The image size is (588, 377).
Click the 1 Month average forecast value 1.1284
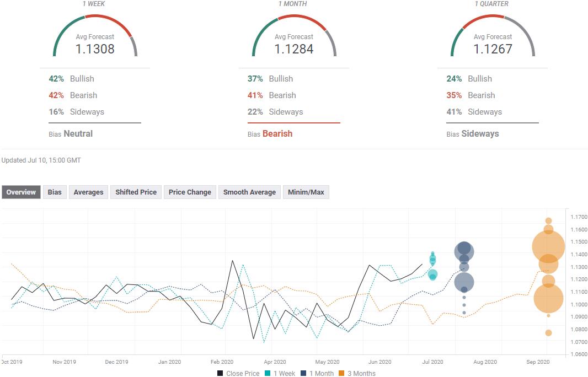tap(293, 49)
